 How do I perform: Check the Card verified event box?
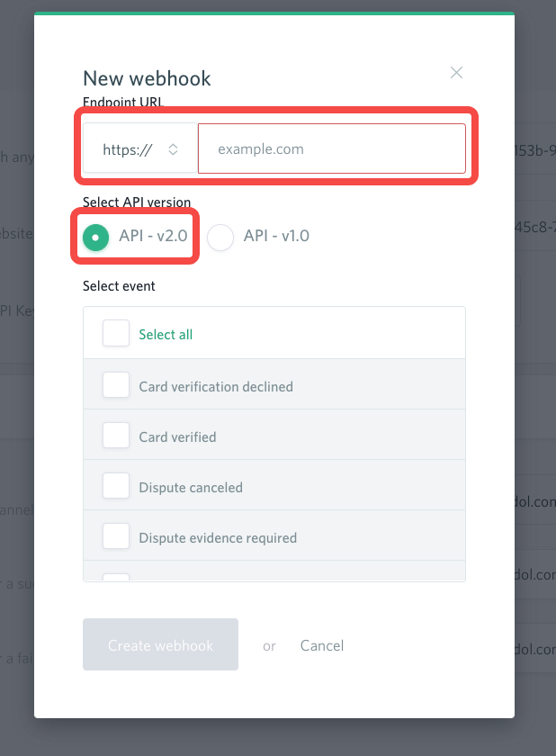pos(116,436)
